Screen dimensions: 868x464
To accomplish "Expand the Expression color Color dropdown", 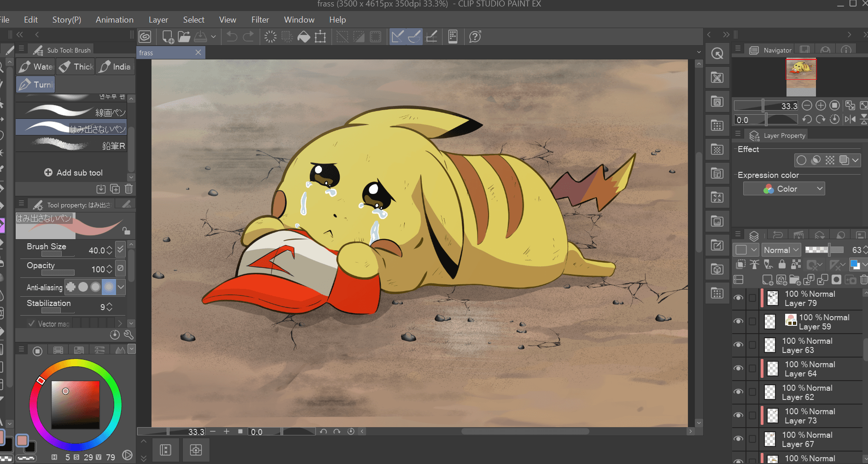I will (x=784, y=189).
